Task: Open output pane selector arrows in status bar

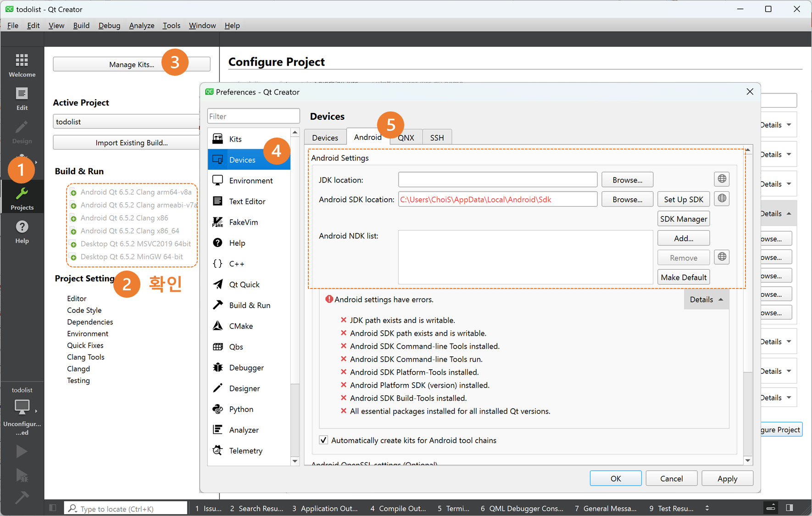Action: coord(707,508)
